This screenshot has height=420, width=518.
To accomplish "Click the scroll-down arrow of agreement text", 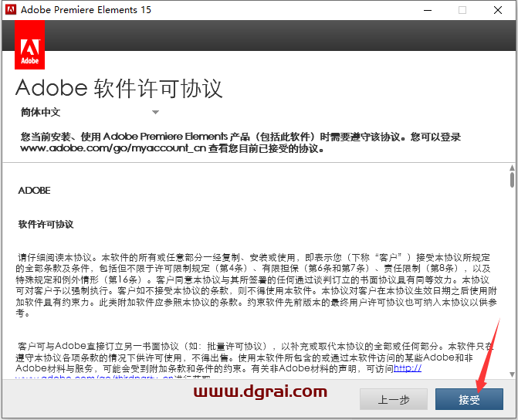I will (x=512, y=374).
